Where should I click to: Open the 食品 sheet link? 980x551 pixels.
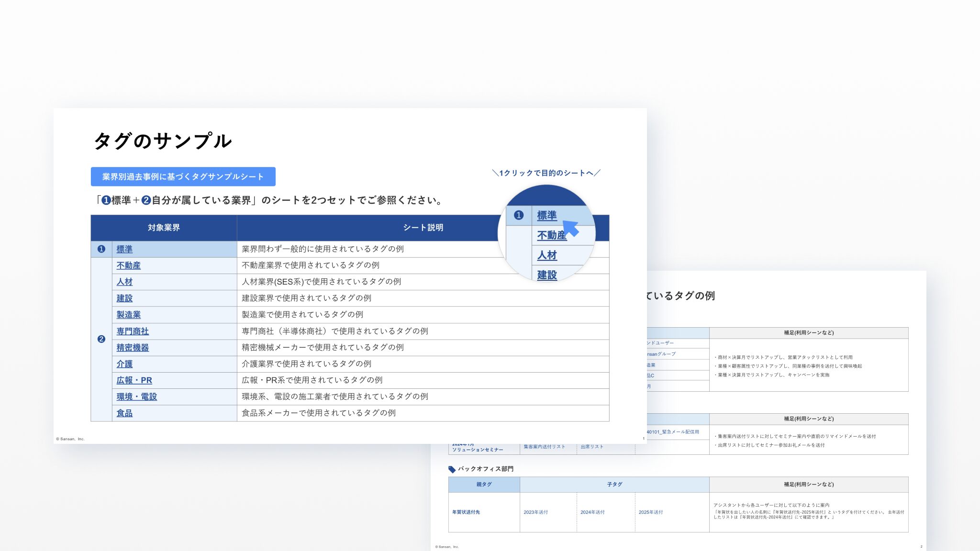(124, 413)
